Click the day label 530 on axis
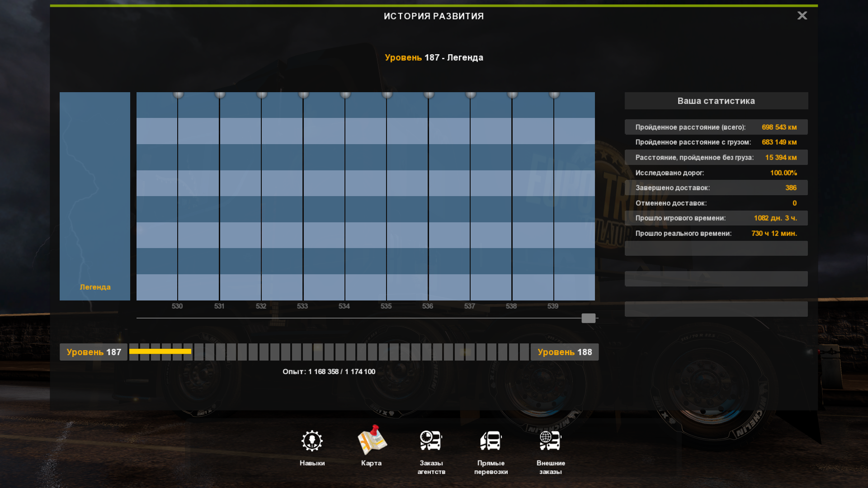This screenshot has height=488, width=868. (177, 306)
